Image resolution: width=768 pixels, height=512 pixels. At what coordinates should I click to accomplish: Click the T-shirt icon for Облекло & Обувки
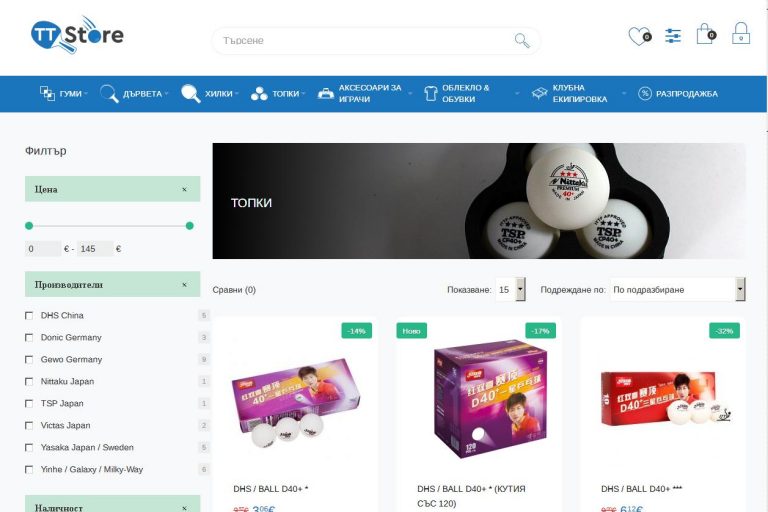431,93
